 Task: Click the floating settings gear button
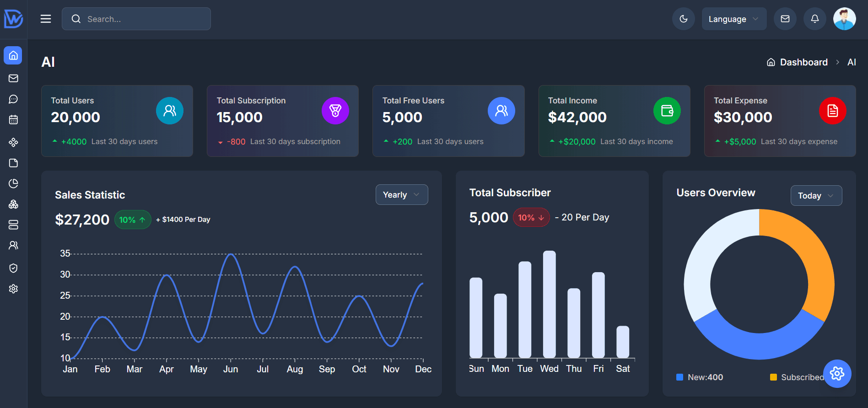coord(837,374)
